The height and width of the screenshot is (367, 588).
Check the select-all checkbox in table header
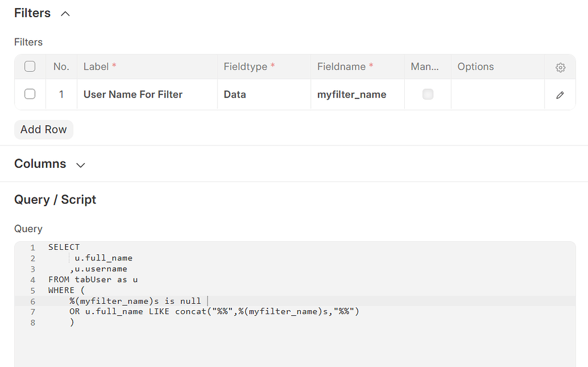29,66
